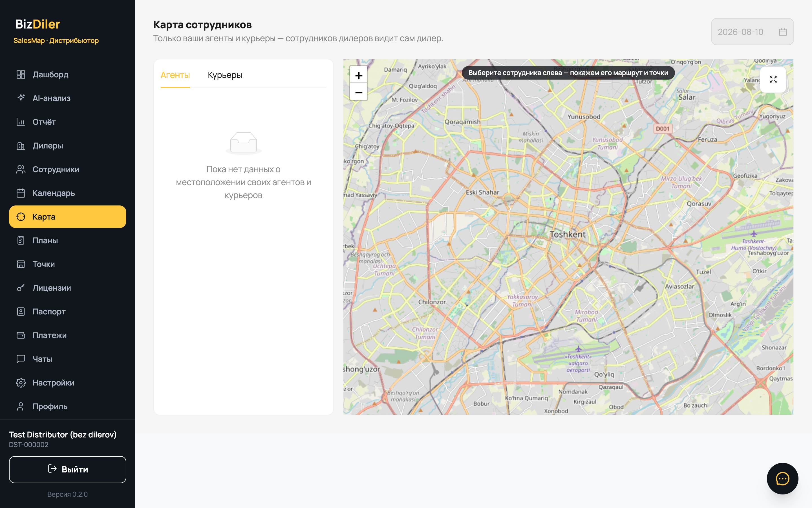
Task: Zoom out the map with minus
Action: coord(359,92)
